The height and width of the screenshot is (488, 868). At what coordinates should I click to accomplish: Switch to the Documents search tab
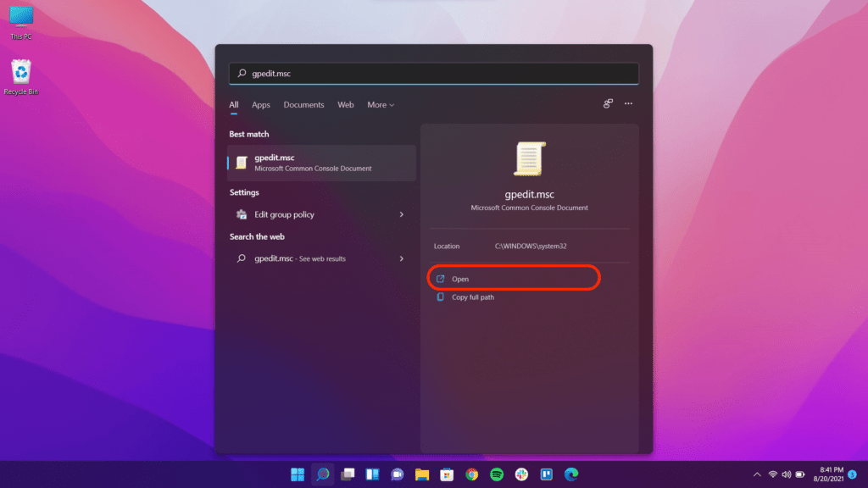tap(303, 104)
